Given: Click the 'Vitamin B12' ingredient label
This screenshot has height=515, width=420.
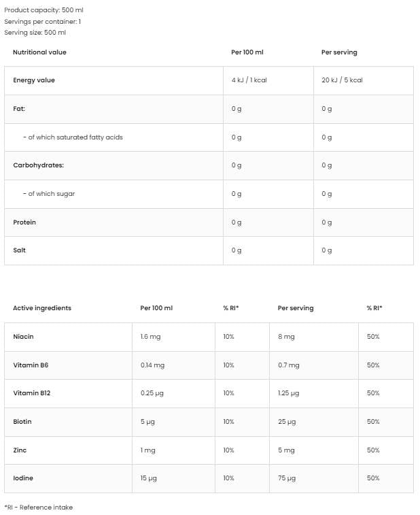Looking at the screenshot, I should coord(32,393).
